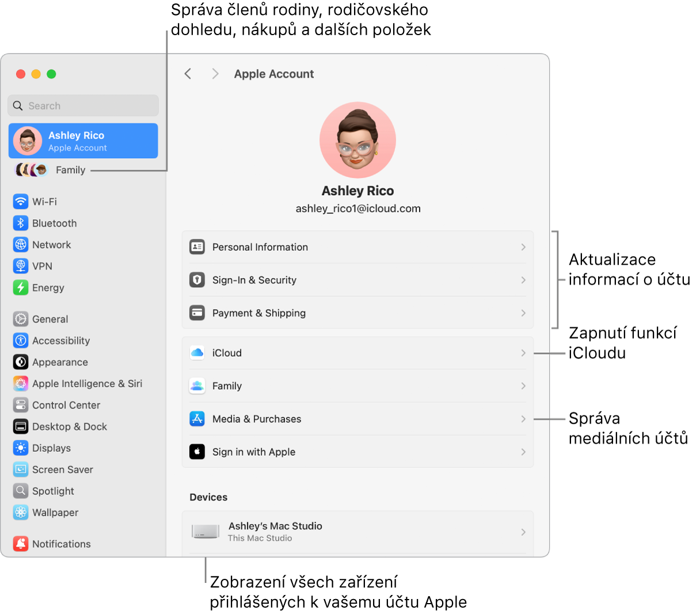700x614 pixels.
Task: Click the small Memoji in sidebar account row
Action: click(28, 141)
